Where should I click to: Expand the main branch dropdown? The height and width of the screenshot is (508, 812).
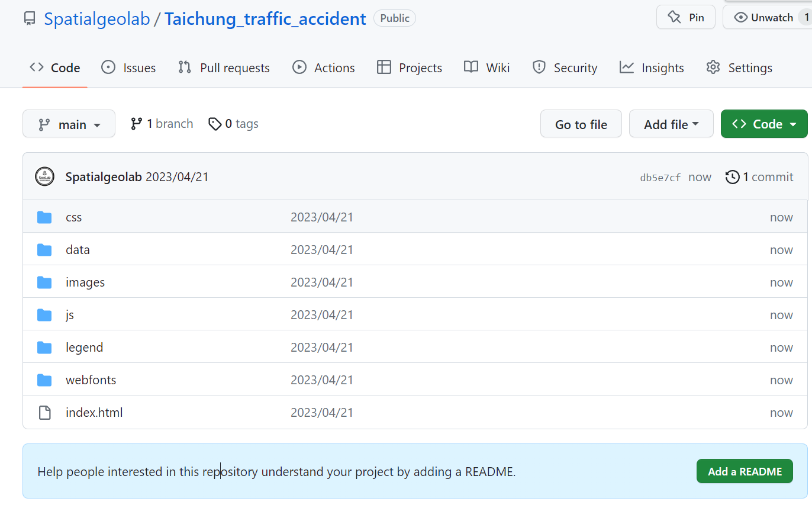69,124
